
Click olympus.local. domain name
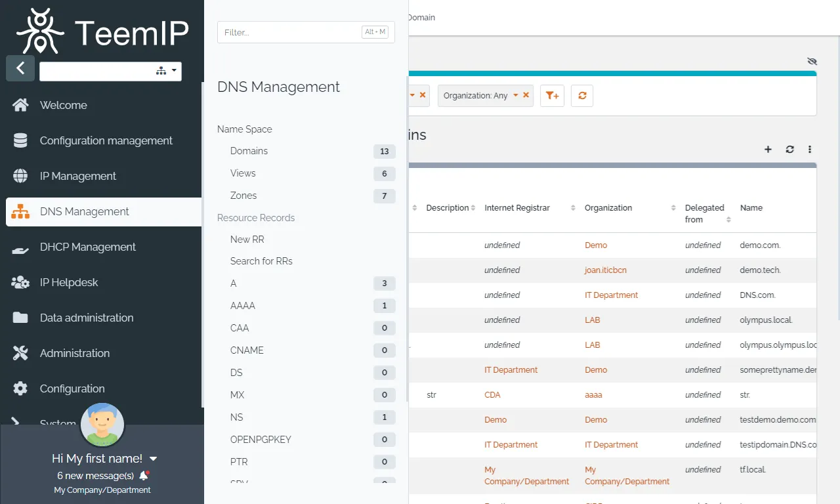pos(766,320)
